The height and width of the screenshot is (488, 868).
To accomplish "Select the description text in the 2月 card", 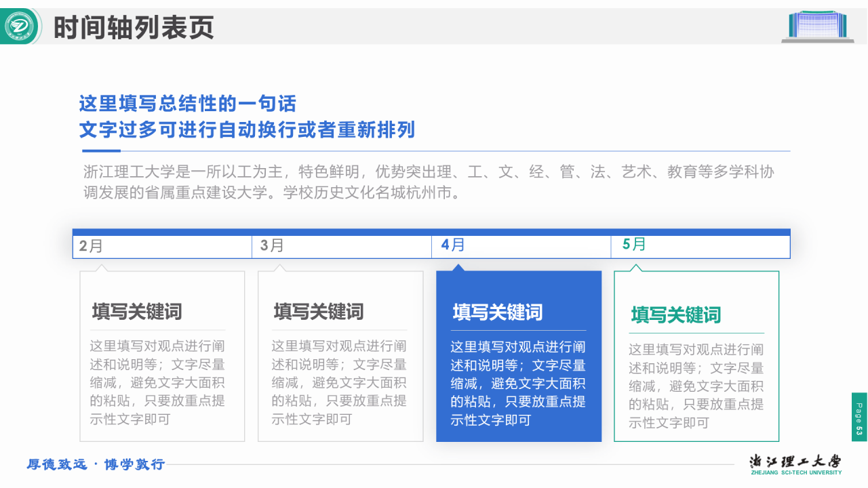I will [157, 382].
